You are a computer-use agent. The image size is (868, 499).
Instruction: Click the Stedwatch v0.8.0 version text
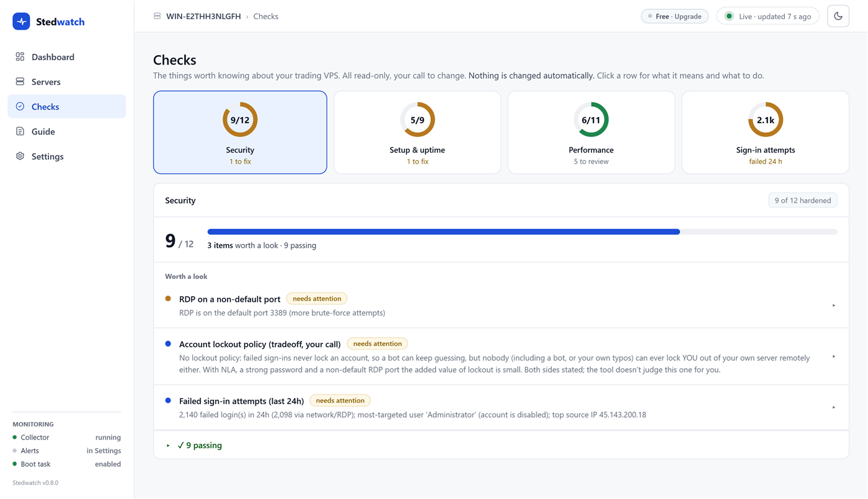point(35,482)
